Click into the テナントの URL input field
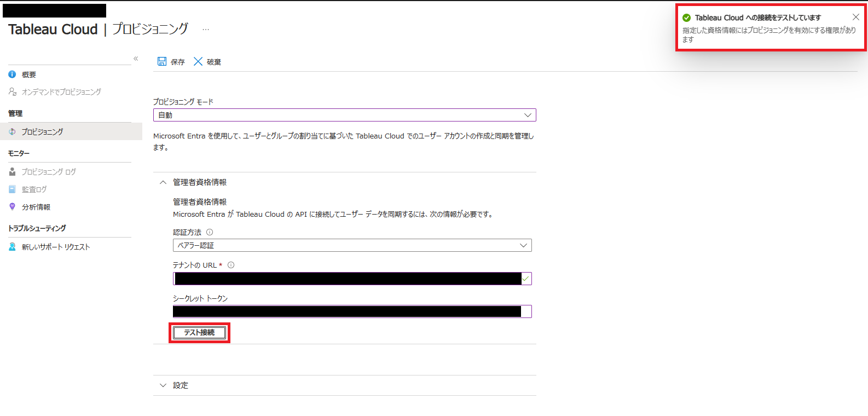Screen dimensions: 868x416 tap(352, 279)
